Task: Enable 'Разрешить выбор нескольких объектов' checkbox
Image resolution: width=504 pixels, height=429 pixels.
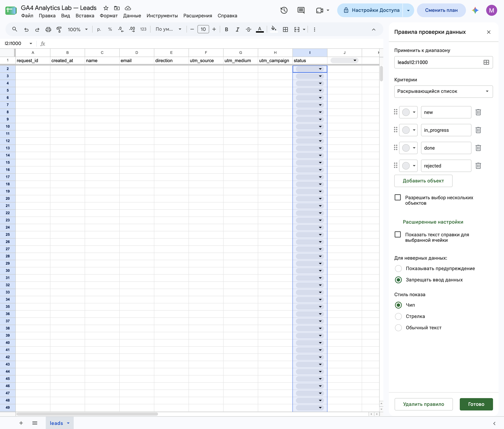Action: coord(398,197)
